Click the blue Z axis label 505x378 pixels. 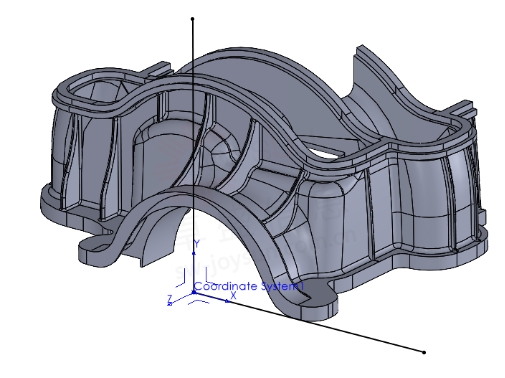(x=169, y=299)
